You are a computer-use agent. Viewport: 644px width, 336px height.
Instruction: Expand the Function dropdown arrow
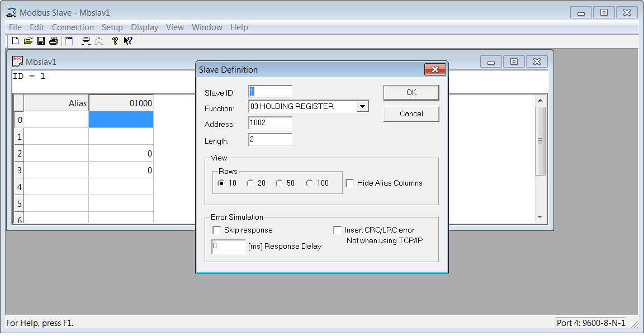pos(362,106)
